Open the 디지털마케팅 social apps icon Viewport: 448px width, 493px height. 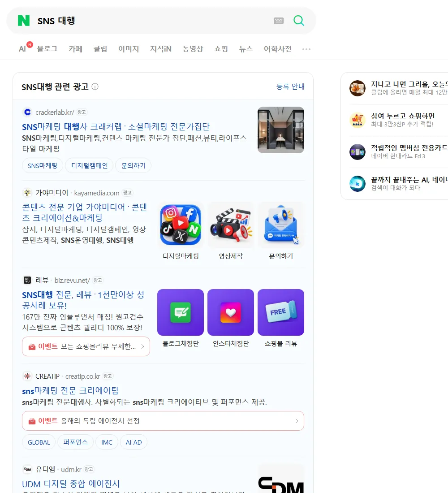pyautogui.click(x=181, y=225)
